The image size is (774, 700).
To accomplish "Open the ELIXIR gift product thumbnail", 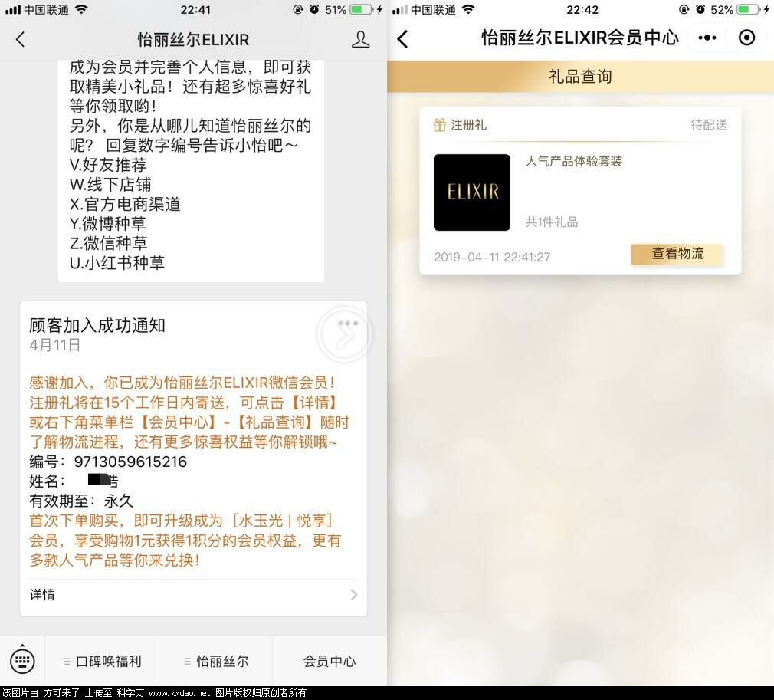I will click(472, 192).
